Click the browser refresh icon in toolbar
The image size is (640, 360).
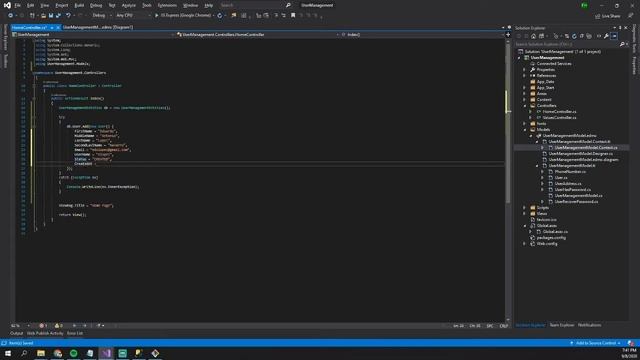(x=220, y=16)
